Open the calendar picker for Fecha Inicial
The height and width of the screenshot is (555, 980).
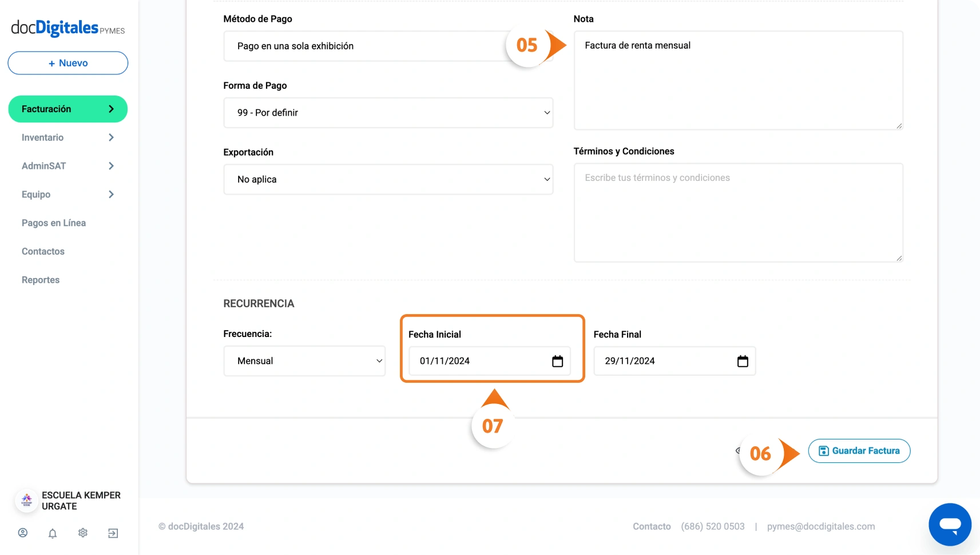557,361
